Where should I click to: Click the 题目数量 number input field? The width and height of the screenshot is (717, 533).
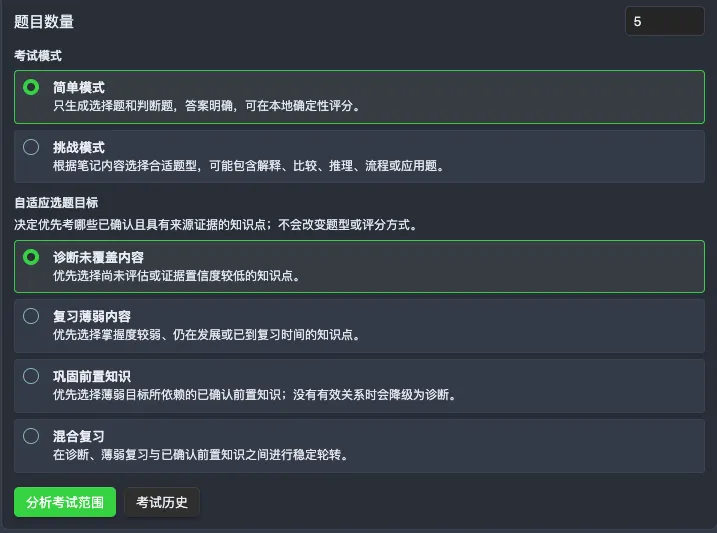pyautogui.click(x=664, y=21)
